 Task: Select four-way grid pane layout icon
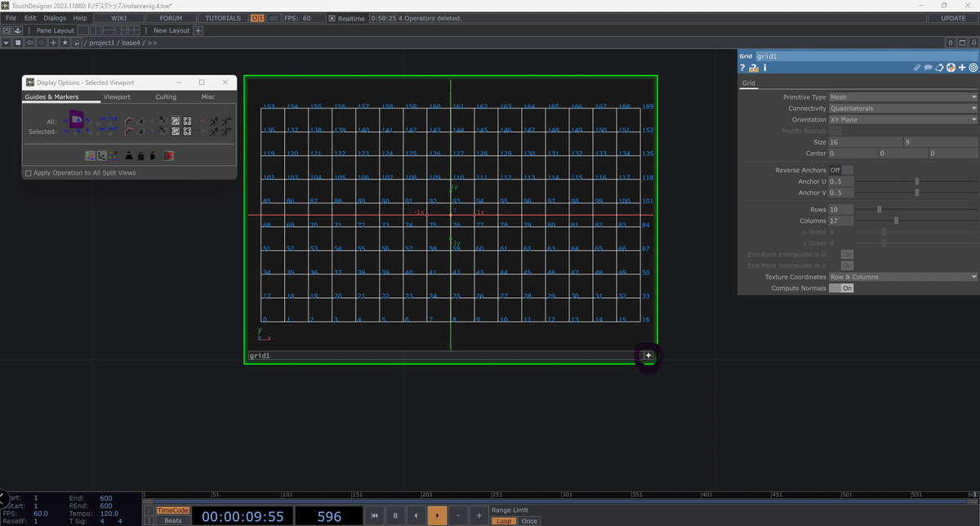134,30
